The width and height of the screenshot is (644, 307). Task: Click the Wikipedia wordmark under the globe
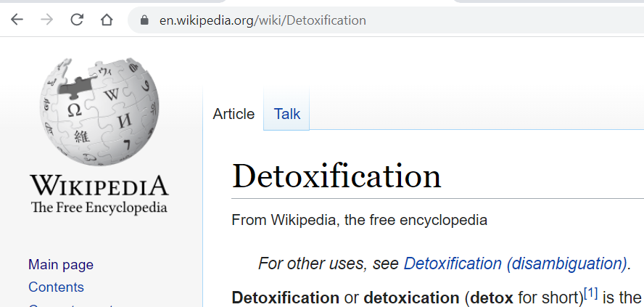(x=99, y=185)
